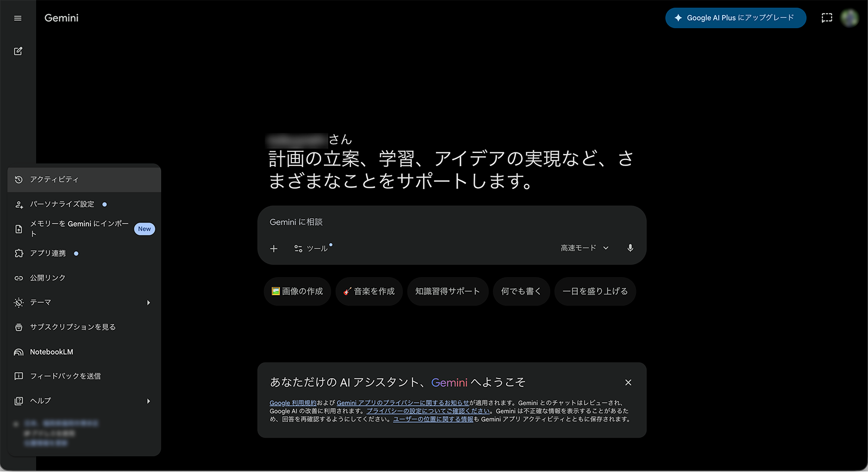Click the パーソナライズ設定 person icon
The width and height of the screenshot is (868, 472).
click(19, 205)
